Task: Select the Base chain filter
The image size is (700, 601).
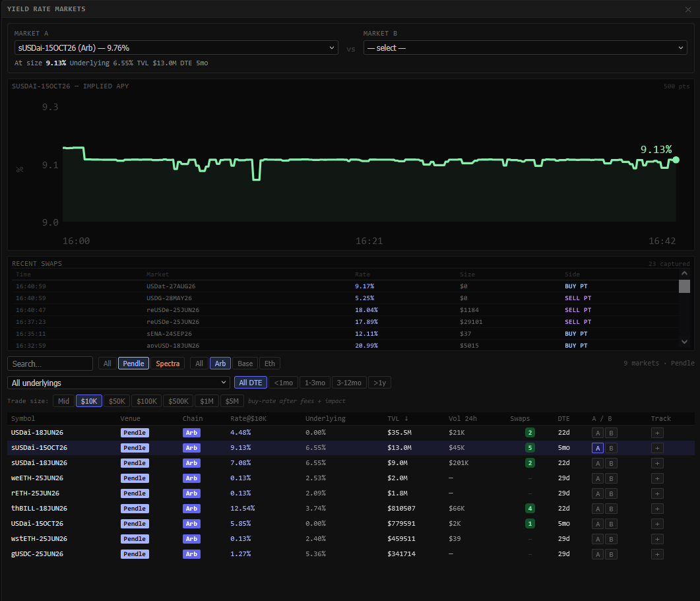Action: click(x=245, y=364)
